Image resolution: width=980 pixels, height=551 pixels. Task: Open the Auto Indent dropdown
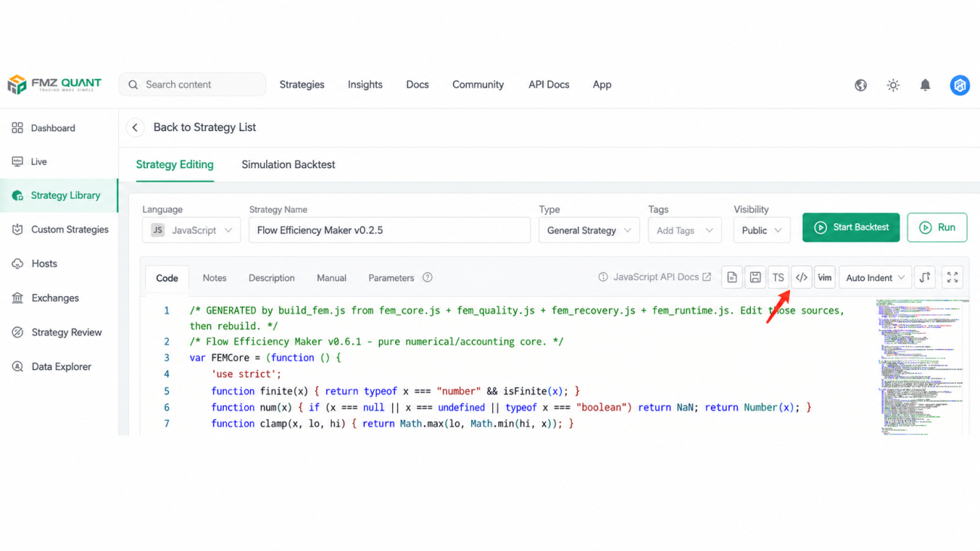click(x=875, y=277)
